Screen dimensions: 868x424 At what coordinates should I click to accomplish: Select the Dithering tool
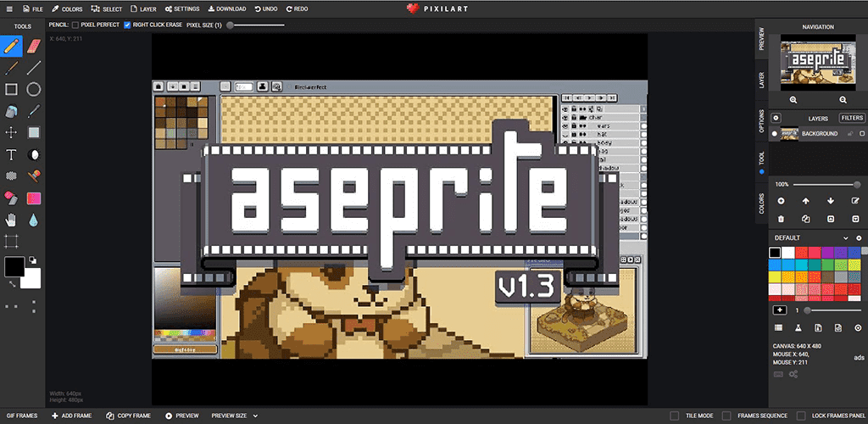[x=11, y=176]
